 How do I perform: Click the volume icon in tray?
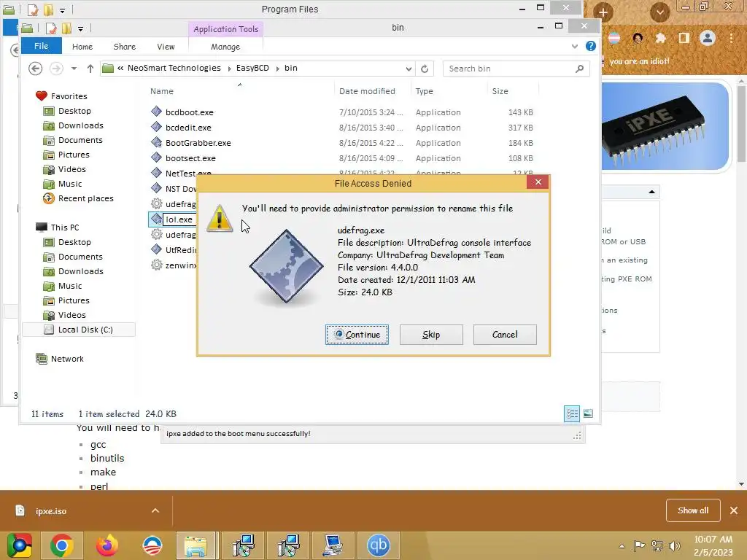coord(675,546)
